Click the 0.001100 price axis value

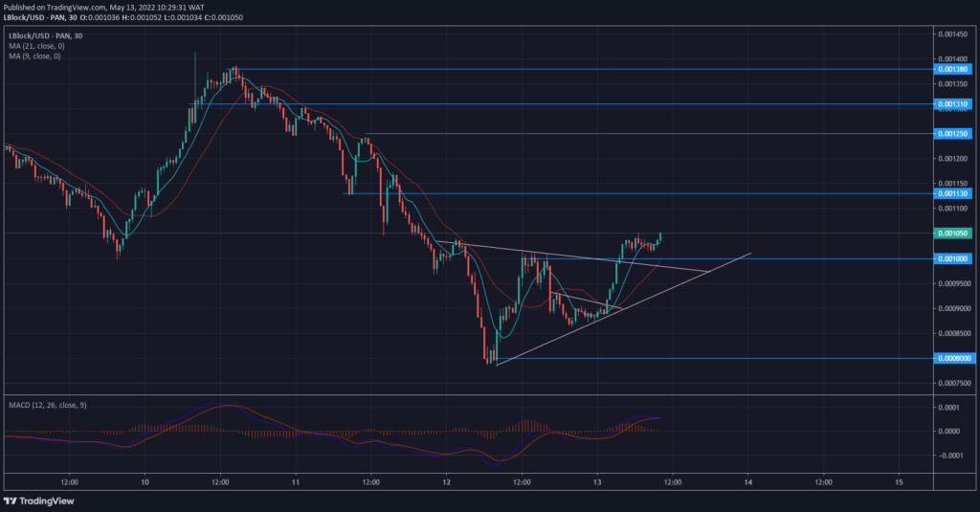click(x=952, y=209)
